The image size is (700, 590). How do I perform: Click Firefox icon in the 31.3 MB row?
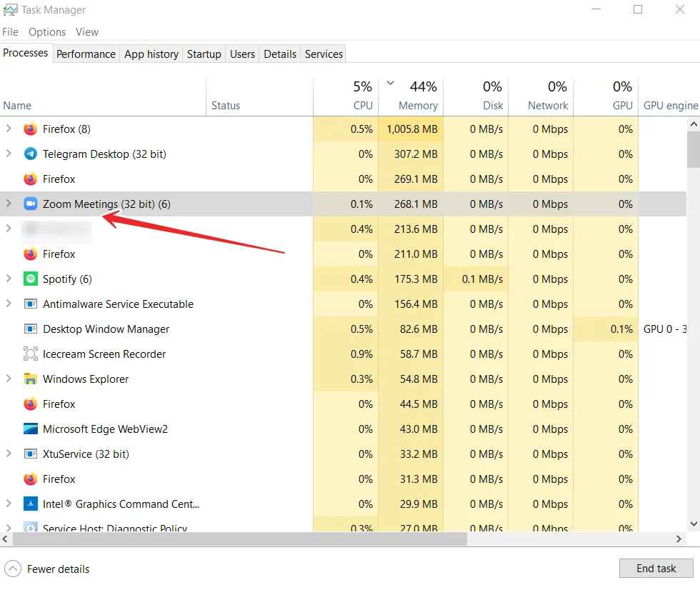click(x=30, y=479)
